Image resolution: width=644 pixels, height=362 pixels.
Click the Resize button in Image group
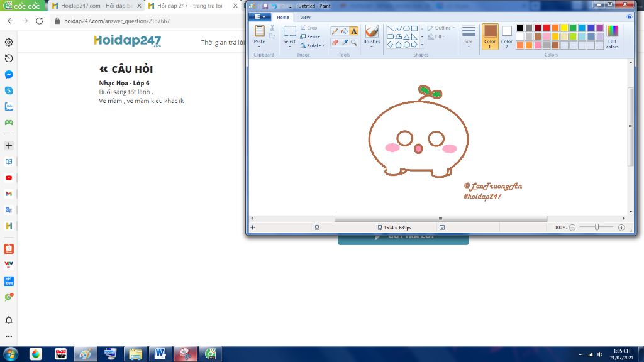(x=310, y=36)
